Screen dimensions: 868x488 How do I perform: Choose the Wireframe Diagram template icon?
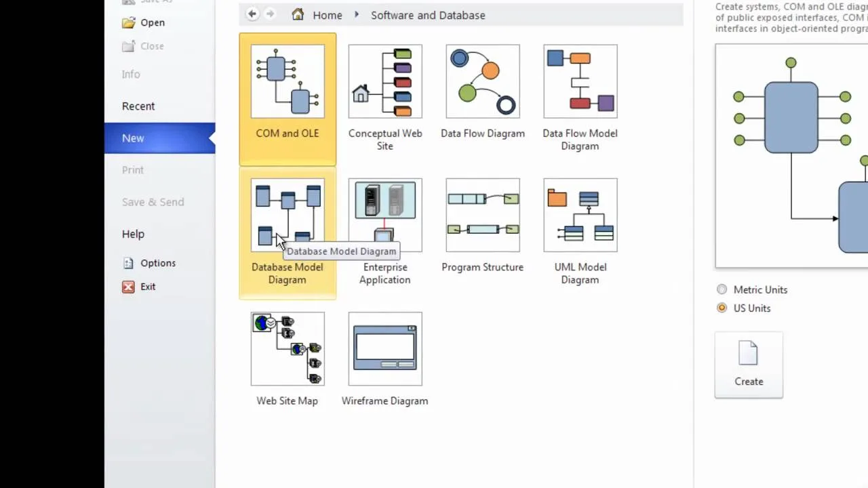point(385,349)
